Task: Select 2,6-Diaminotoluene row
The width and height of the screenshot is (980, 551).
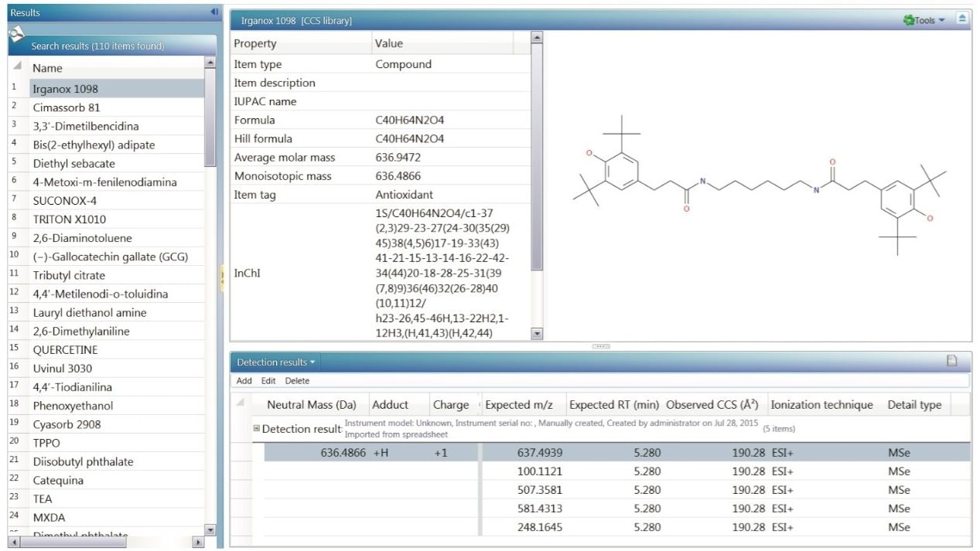Action: coord(117,238)
